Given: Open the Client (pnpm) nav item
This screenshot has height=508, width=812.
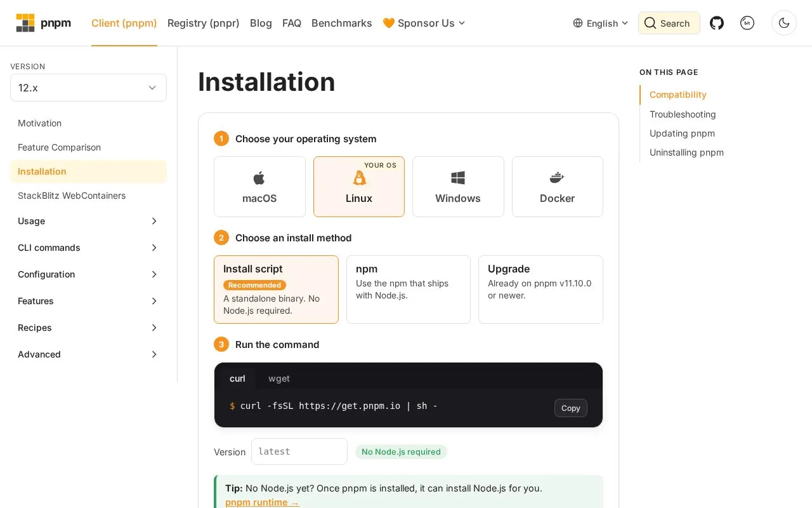Looking at the screenshot, I should click(124, 23).
